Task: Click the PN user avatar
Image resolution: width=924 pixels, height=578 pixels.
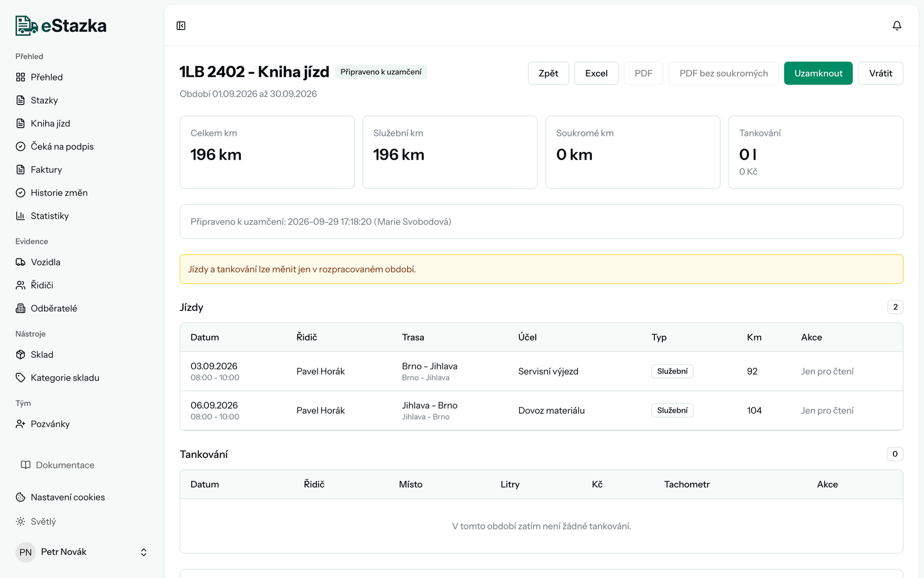Action: (x=25, y=552)
